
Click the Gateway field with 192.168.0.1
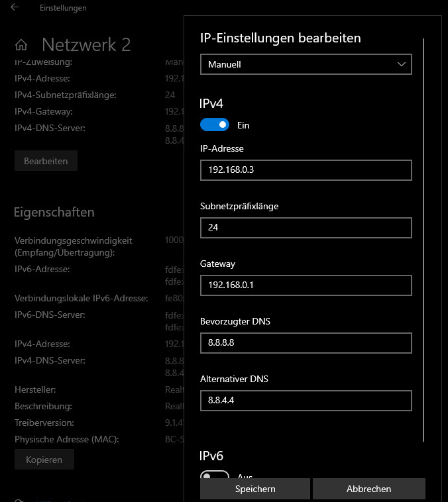(306, 285)
